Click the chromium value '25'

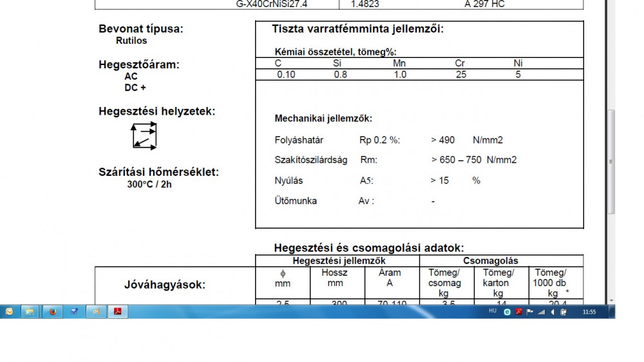point(461,75)
